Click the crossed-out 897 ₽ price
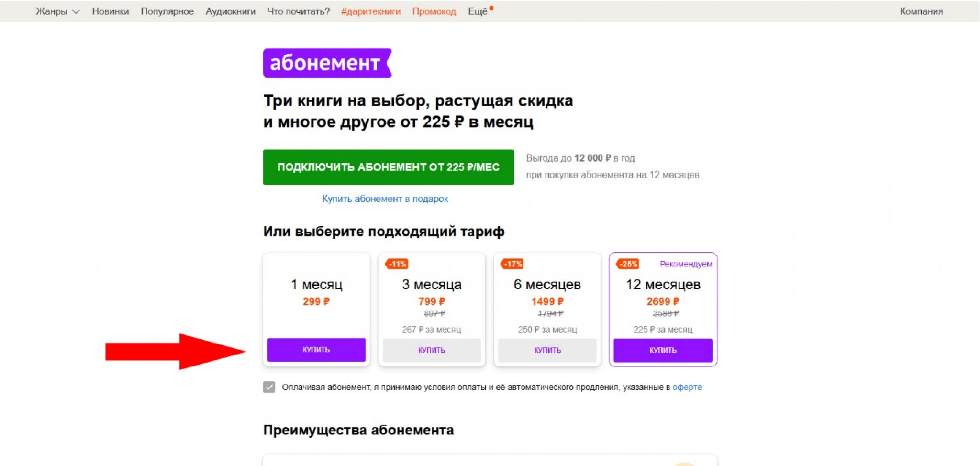This screenshot has height=466, width=980. [x=434, y=313]
